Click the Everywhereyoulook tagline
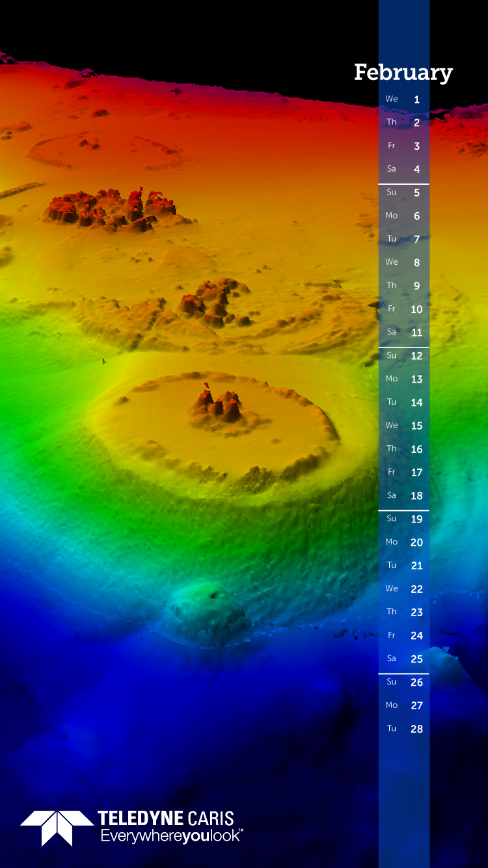 [x=171, y=837]
